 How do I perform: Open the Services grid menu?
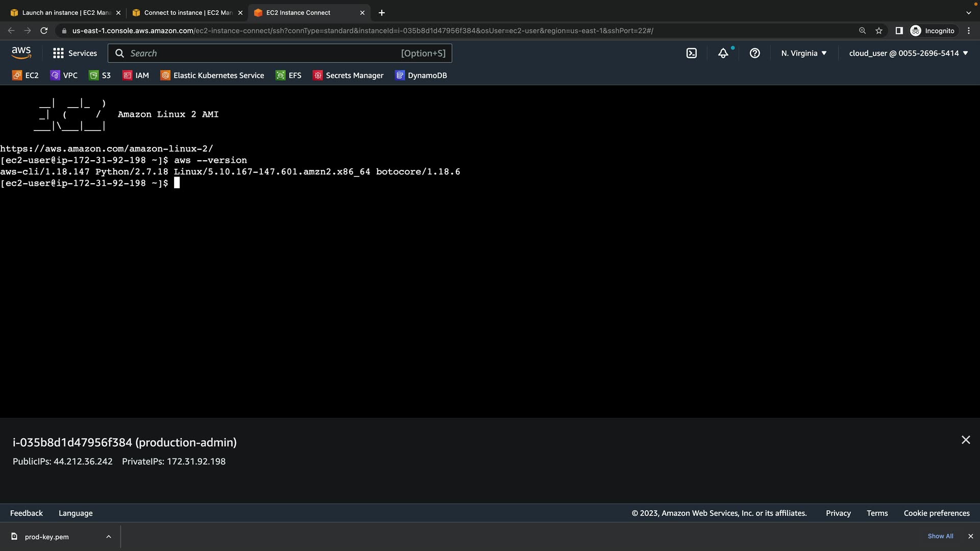pyautogui.click(x=75, y=53)
